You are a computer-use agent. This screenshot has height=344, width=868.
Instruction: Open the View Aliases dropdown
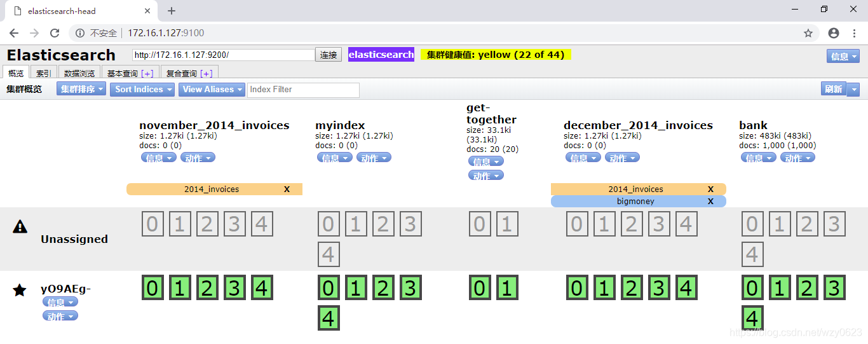click(x=212, y=90)
